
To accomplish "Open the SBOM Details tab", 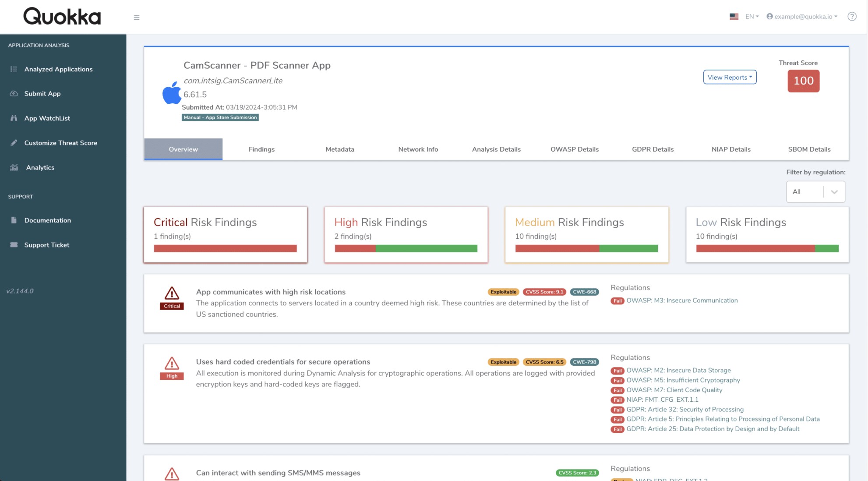I will 809,149.
